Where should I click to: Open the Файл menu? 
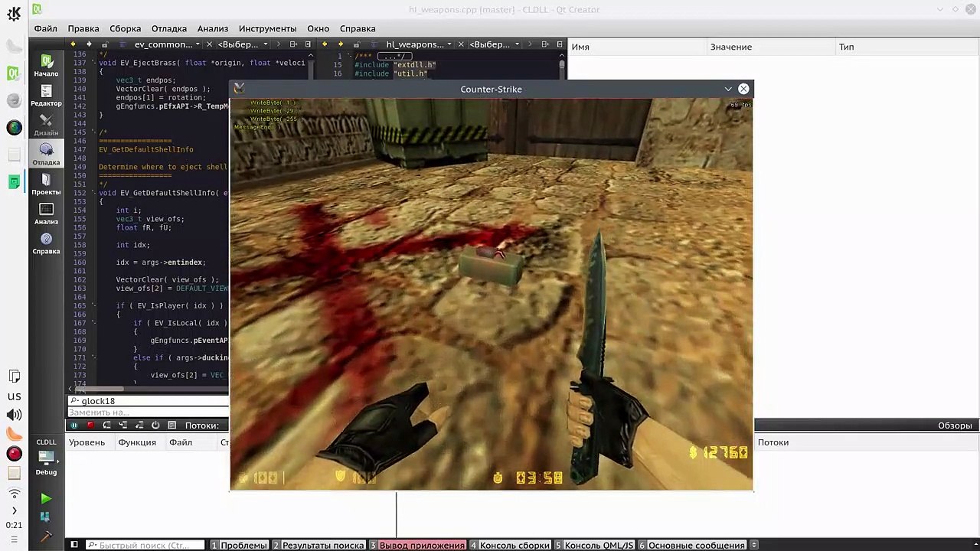pyautogui.click(x=45, y=28)
